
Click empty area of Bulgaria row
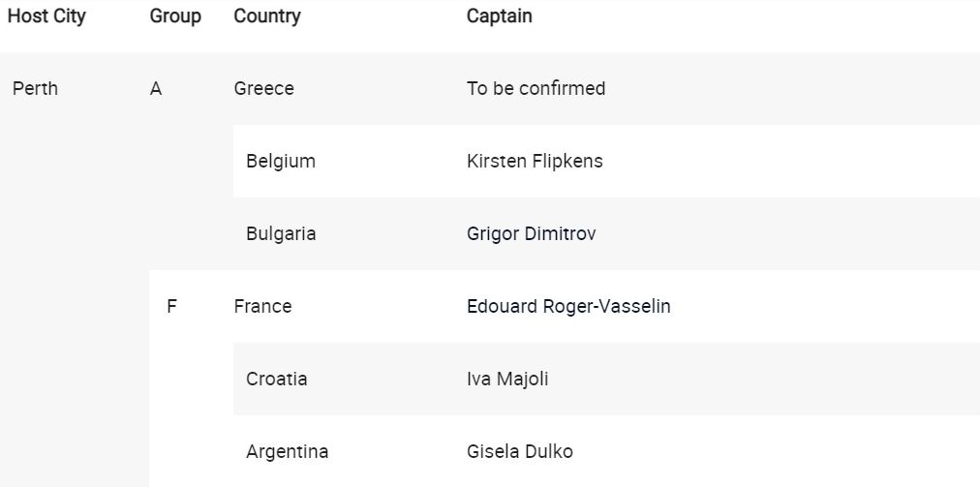[787, 233]
